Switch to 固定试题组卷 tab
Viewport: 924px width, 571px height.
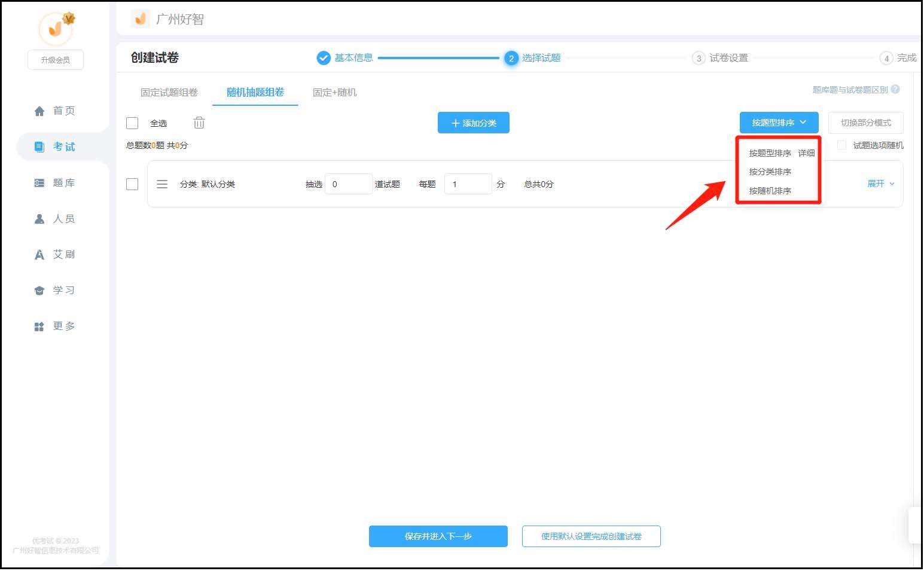pos(169,93)
